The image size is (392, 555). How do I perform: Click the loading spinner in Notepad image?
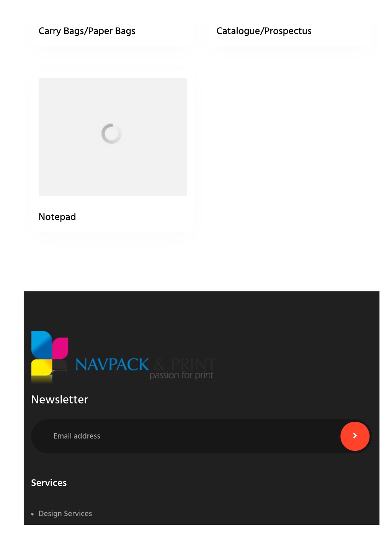(x=111, y=134)
